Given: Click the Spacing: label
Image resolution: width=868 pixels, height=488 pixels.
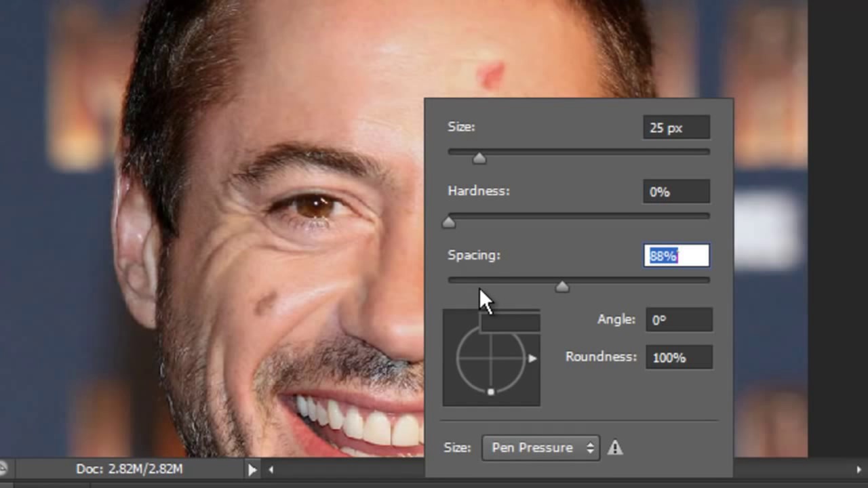Looking at the screenshot, I should [x=474, y=255].
